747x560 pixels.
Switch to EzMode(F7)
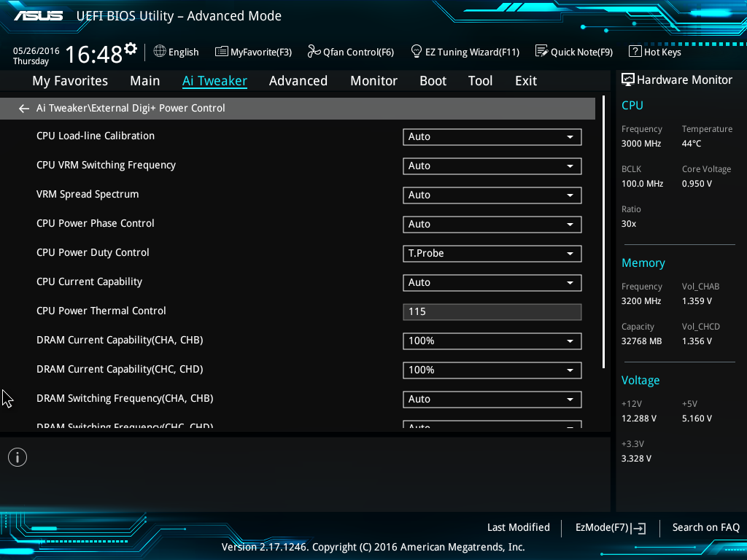click(611, 528)
